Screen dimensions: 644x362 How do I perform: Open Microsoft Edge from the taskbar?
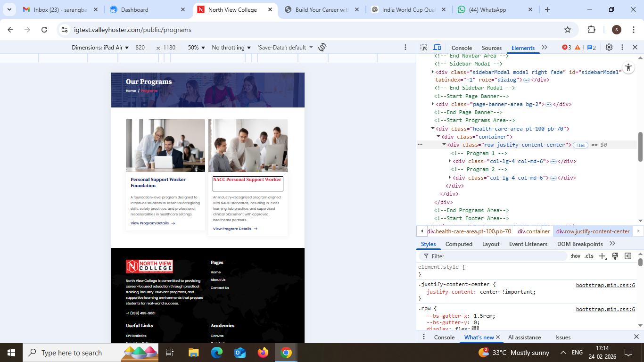click(x=217, y=353)
